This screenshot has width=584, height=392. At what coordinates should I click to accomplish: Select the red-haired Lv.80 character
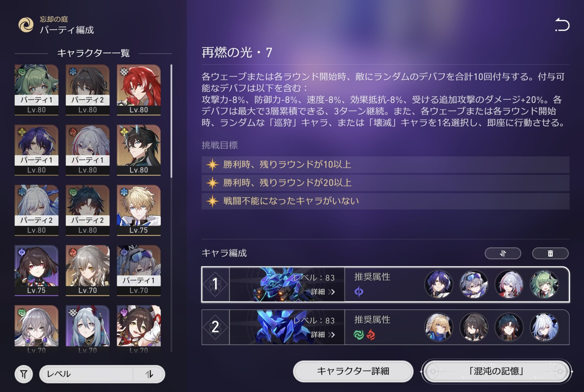[x=139, y=90]
